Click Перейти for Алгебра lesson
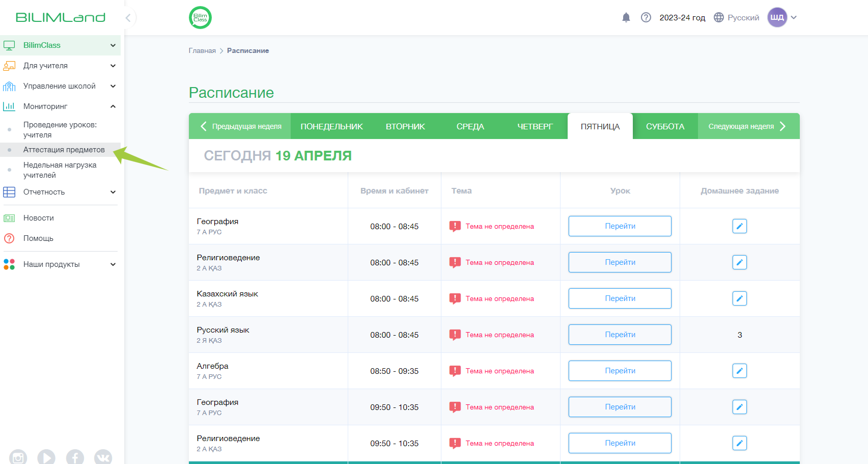Screen dimensions: 868x464 [620, 371]
